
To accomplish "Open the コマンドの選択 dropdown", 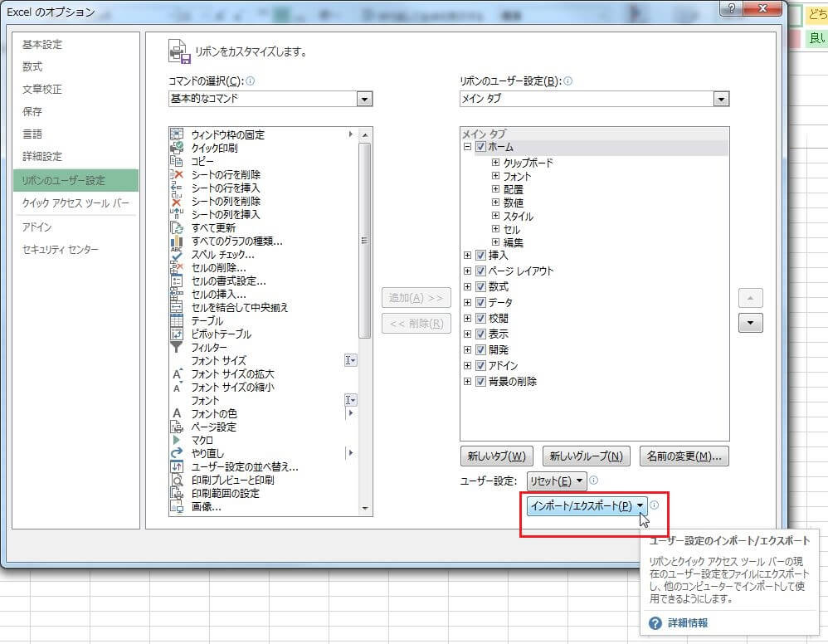I will (x=364, y=99).
